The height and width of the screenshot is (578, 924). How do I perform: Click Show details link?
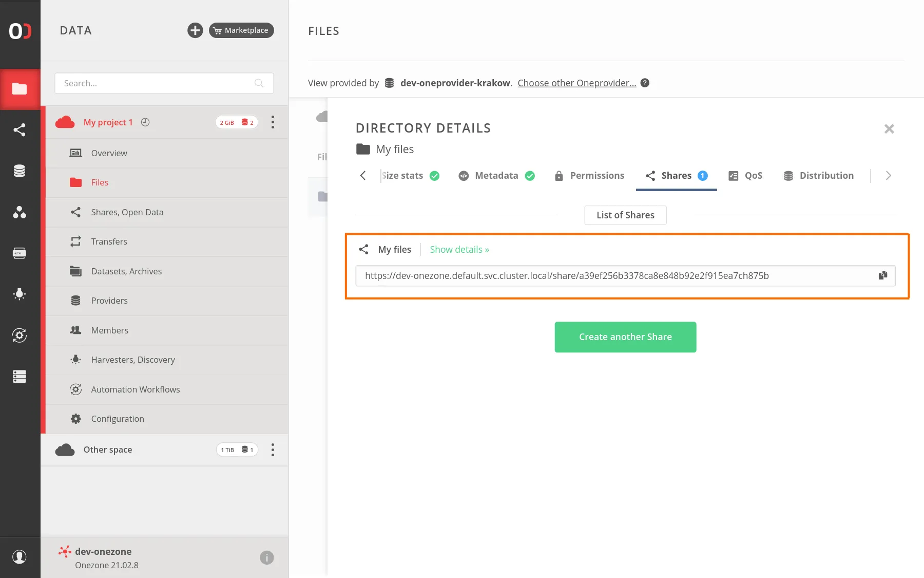tap(459, 250)
